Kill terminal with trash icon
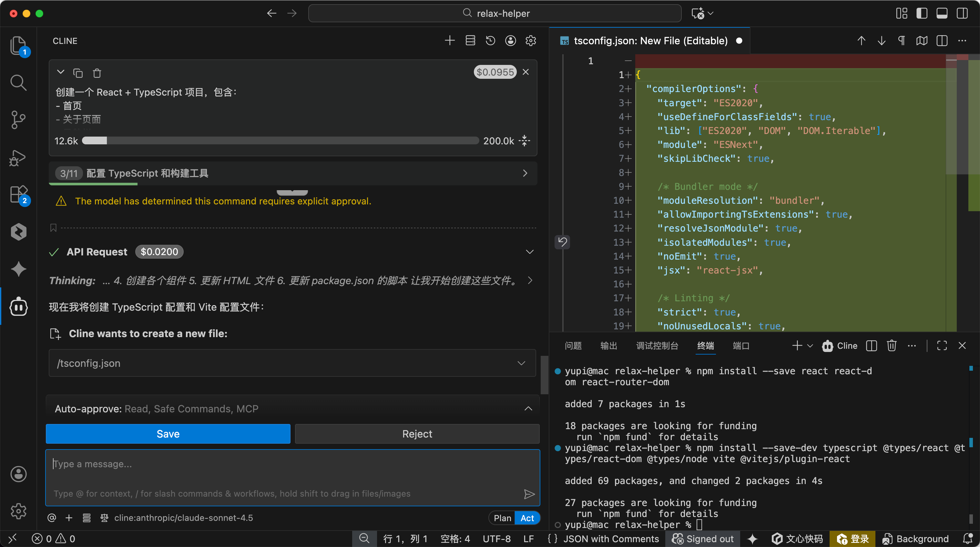980x547 pixels. [891, 346]
